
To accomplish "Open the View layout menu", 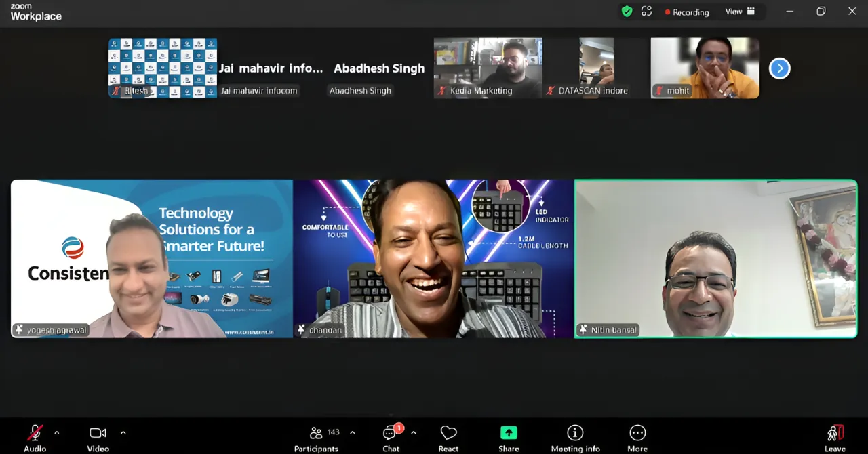I will pyautogui.click(x=740, y=12).
